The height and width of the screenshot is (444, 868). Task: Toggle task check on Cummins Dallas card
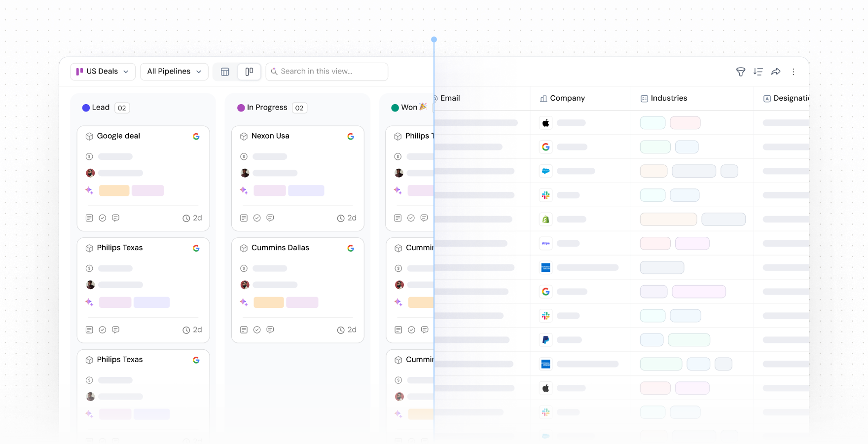pyautogui.click(x=257, y=330)
